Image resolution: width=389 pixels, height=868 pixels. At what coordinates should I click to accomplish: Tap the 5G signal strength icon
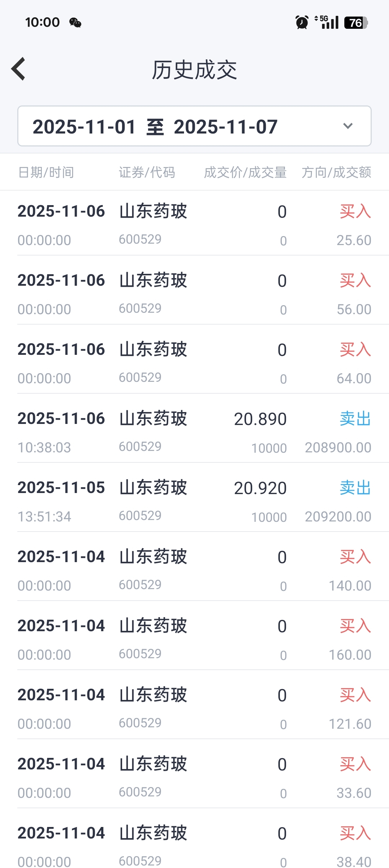(x=327, y=22)
